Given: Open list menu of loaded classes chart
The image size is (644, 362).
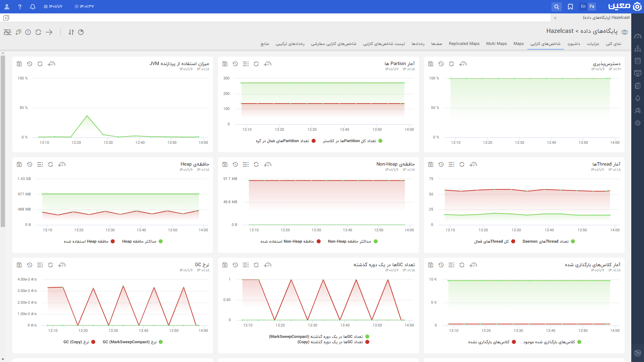Looking at the screenshot, I should [x=451, y=265].
